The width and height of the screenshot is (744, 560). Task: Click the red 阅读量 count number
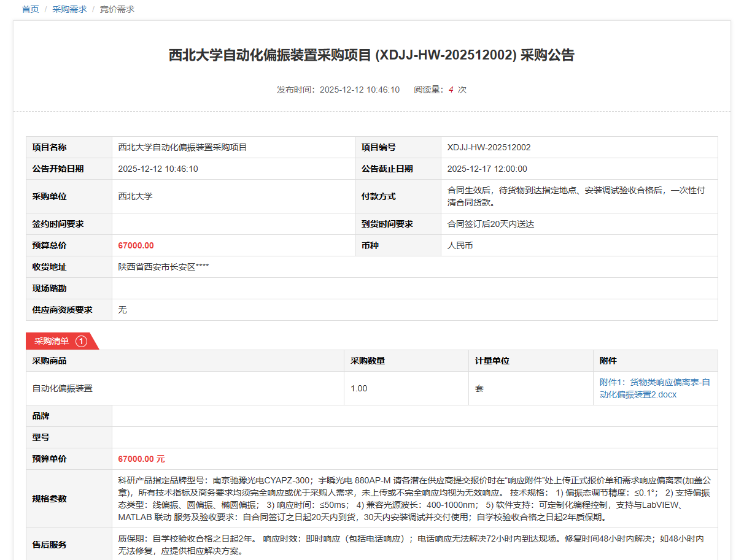[451, 90]
